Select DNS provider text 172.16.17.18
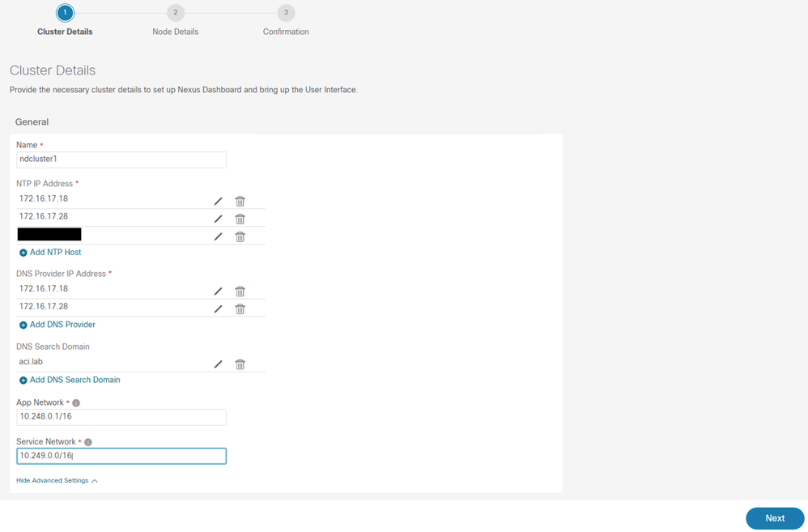 (x=44, y=289)
